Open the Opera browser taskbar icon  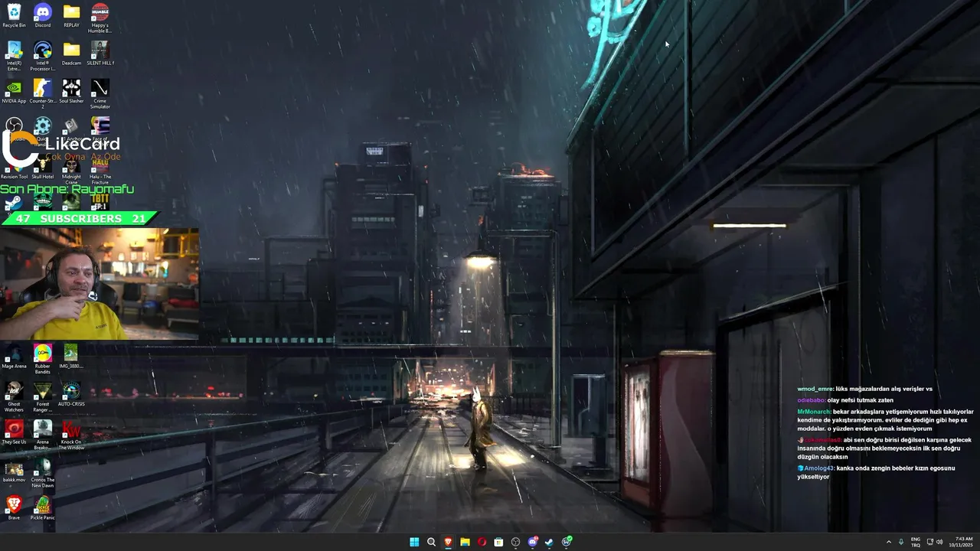coord(482,542)
